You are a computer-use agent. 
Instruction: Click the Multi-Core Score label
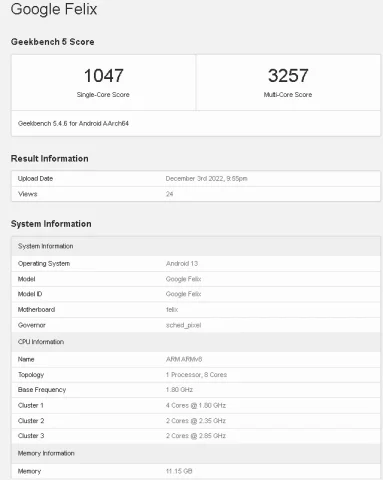tap(288, 95)
